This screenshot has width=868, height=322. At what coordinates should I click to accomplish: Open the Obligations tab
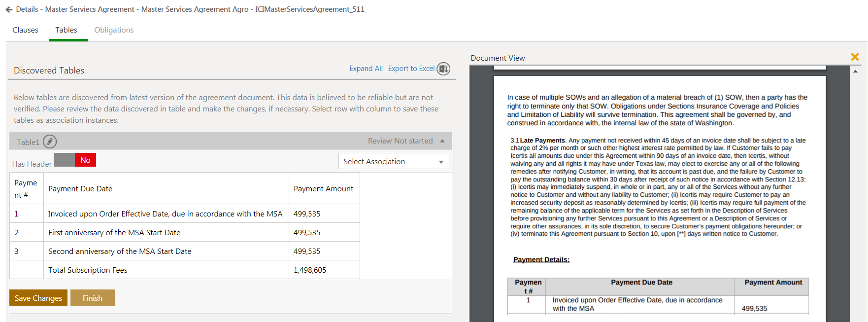[114, 30]
